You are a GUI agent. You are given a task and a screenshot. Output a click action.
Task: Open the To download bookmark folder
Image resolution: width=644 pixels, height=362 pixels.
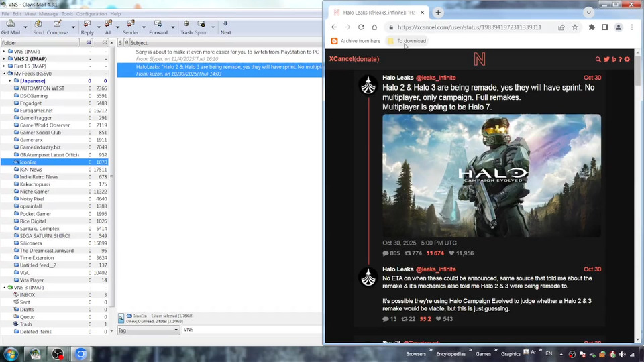point(407,41)
